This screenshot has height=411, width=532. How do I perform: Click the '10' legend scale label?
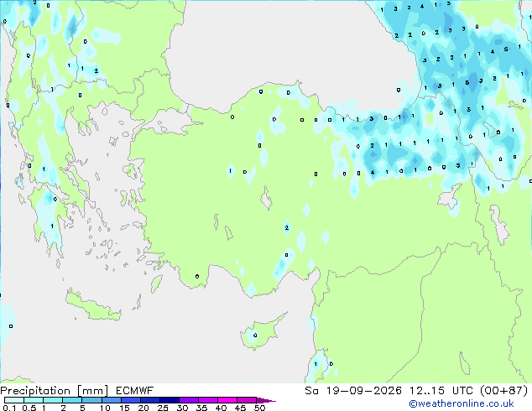(105, 408)
